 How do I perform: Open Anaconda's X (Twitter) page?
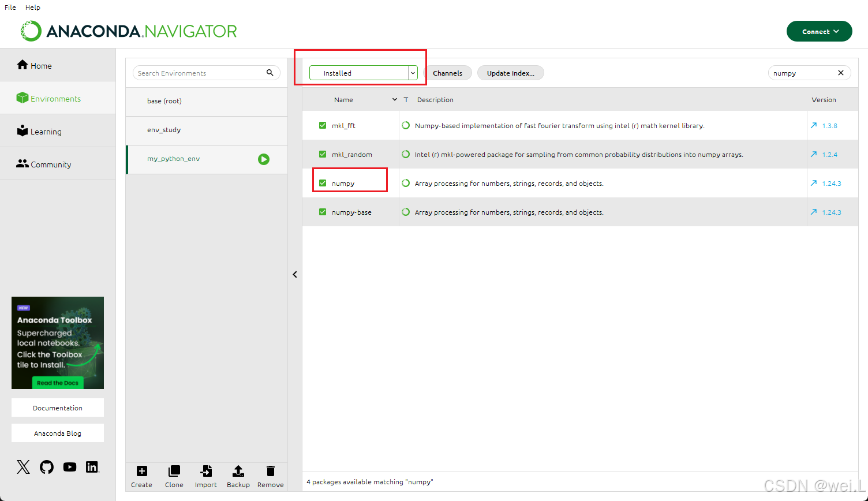pos(23,467)
